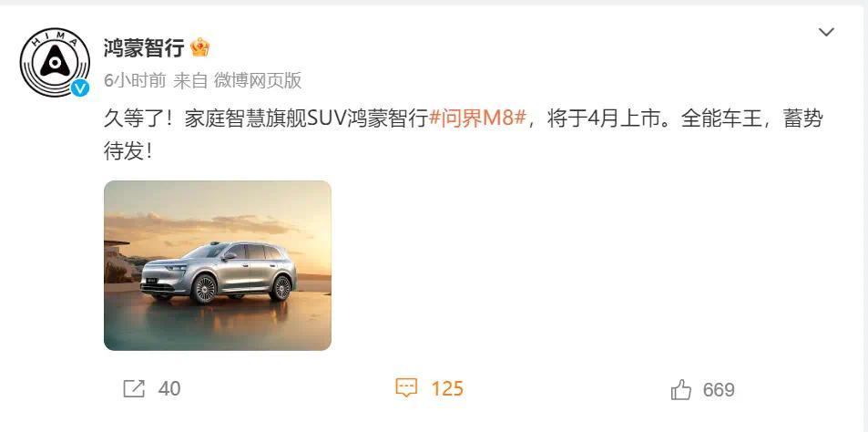Open the #问界M8# hashtag topic
The image size is (868, 432).
(x=477, y=119)
